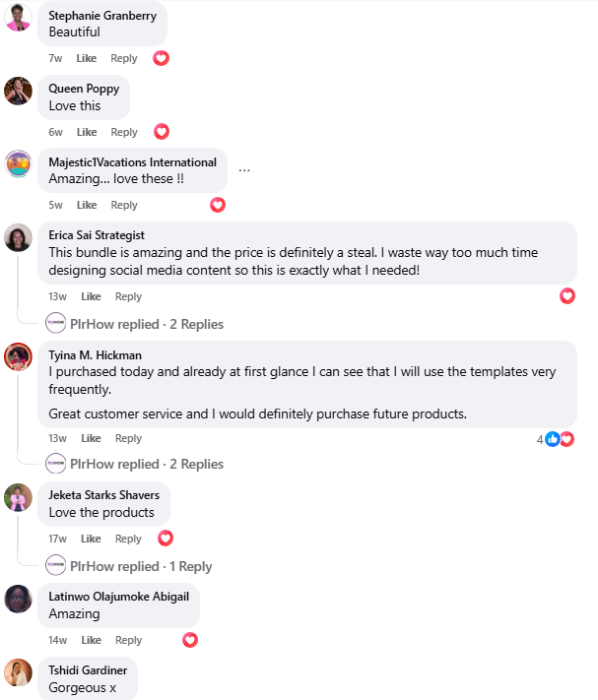Viewport: 598px width, 700px height.
Task: Click heart reaction on Erica Sai's comment
Action: 567,295
